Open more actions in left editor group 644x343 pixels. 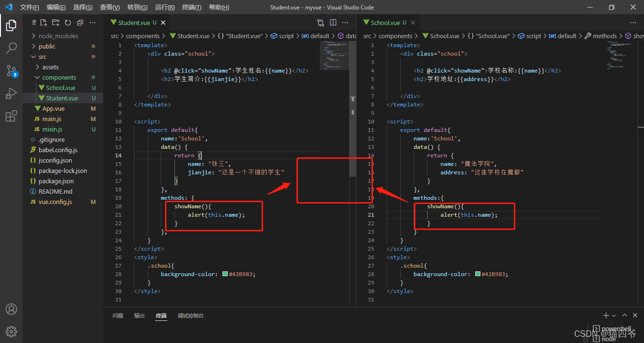[x=346, y=23]
